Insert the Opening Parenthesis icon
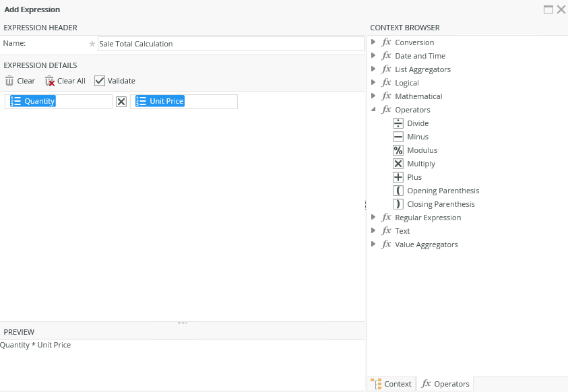568x392 pixels. [398, 191]
